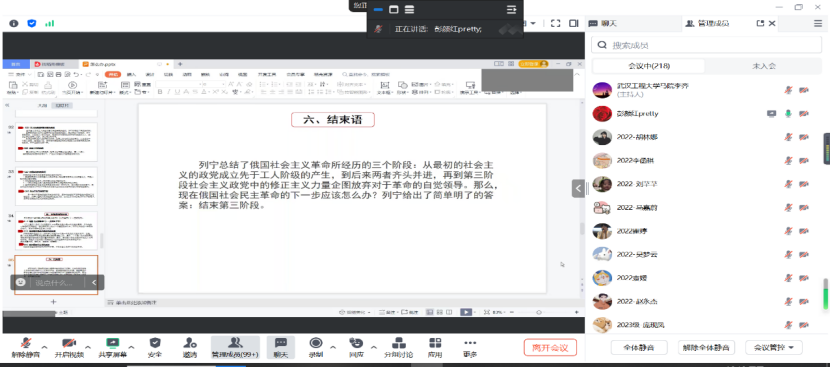Toggle 解除静音 microphone button
The width and height of the screenshot is (831, 367).
click(25, 347)
